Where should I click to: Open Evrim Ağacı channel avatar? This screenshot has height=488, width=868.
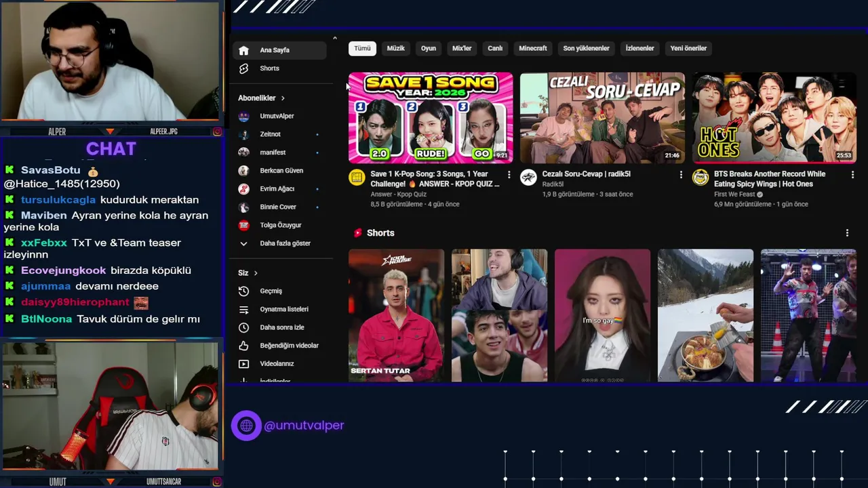244,188
